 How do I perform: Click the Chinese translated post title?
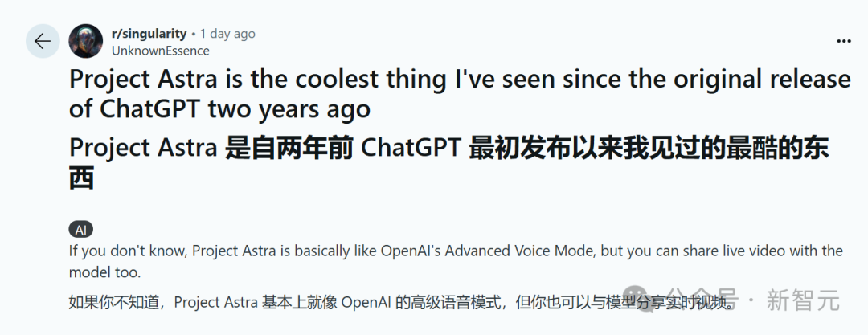point(448,149)
